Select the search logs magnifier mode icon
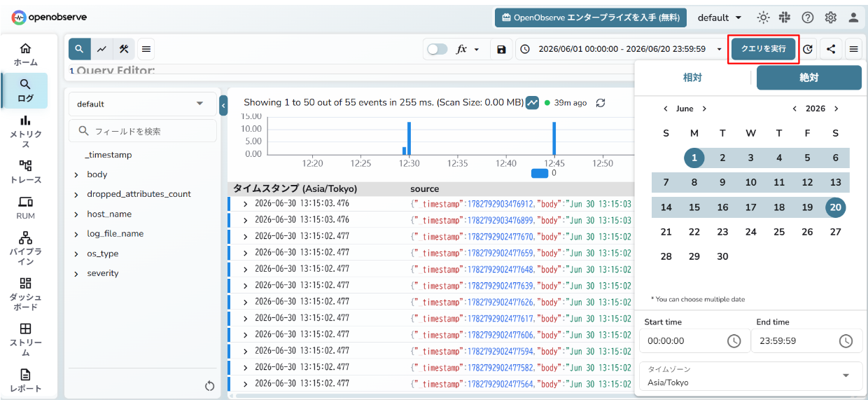 (x=80, y=49)
